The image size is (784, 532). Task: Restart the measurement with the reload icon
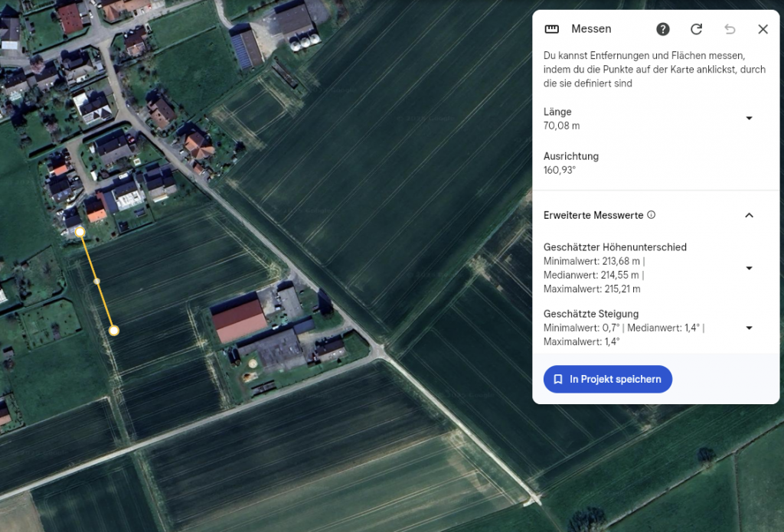tap(696, 29)
